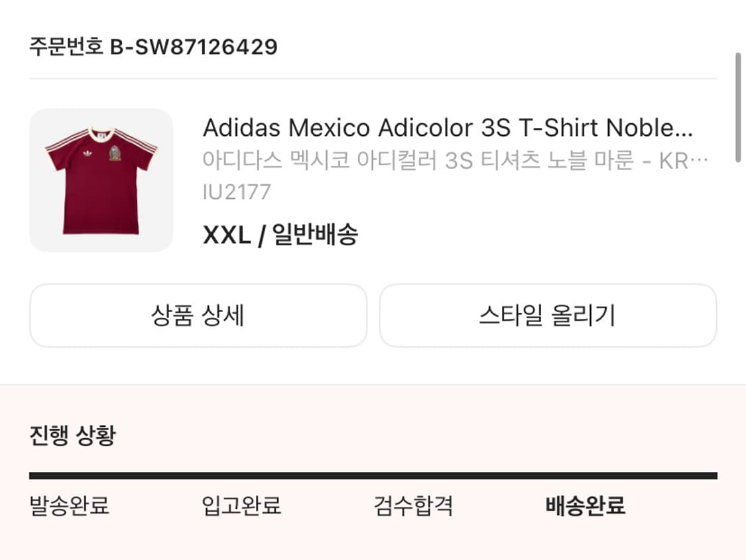Click the Adidas Mexico t-shirt product thumbnail
This screenshot has height=560, width=746.
point(101,180)
